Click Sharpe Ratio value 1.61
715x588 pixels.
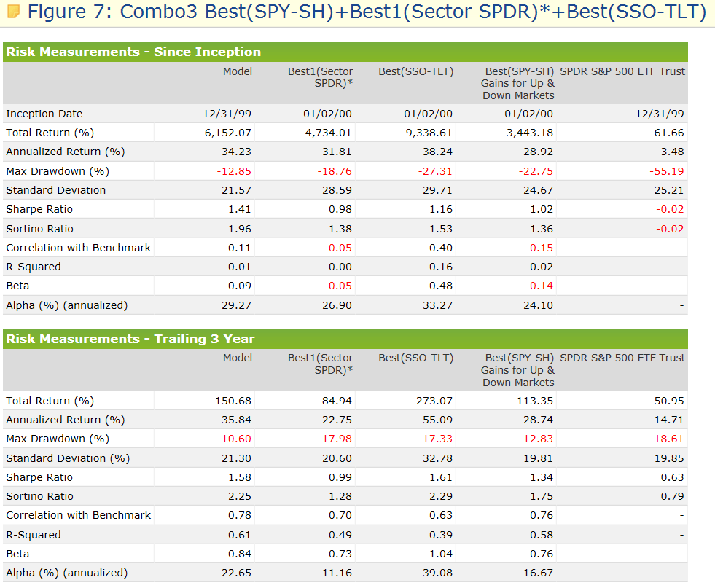click(440, 477)
